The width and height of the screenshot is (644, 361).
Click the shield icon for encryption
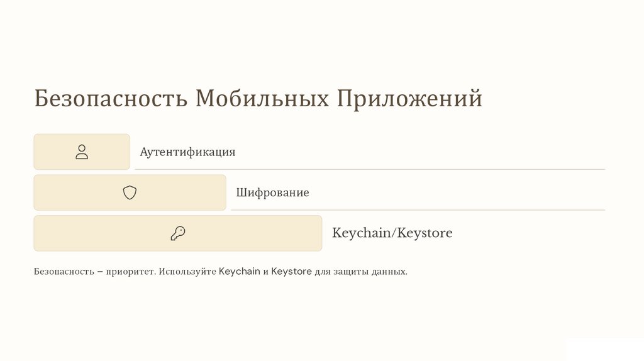click(130, 192)
